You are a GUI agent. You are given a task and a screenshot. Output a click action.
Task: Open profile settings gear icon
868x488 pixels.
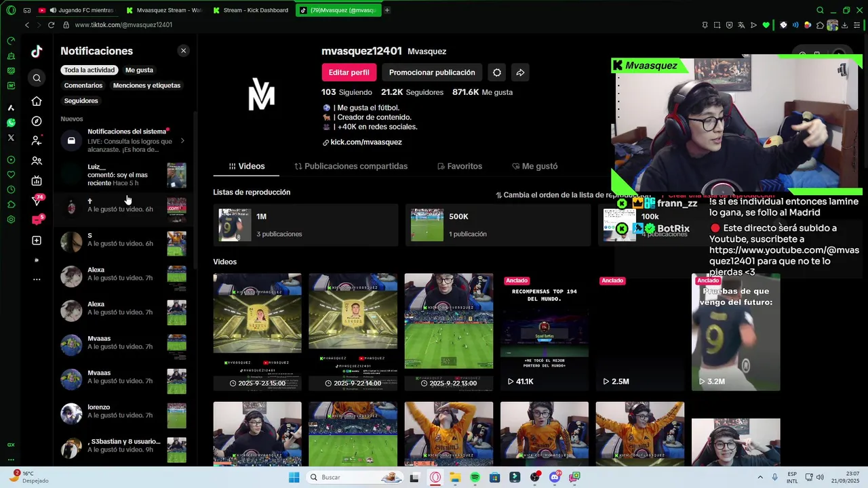pos(497,73)
